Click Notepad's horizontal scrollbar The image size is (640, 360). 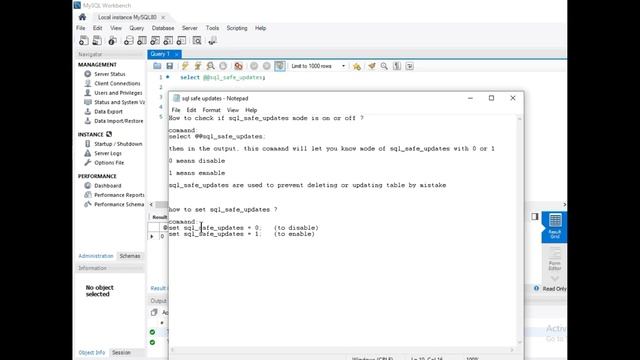342,350
